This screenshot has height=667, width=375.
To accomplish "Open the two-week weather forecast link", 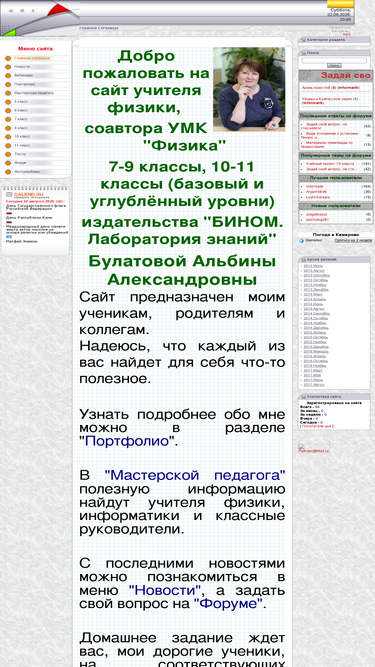I will 353,240.
